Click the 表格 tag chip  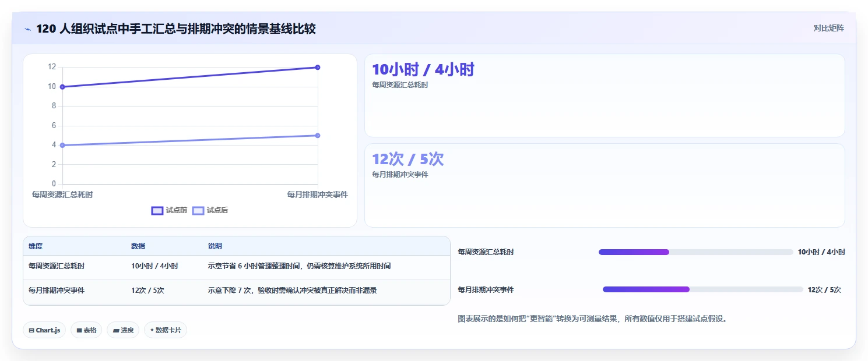click(86, 330)
